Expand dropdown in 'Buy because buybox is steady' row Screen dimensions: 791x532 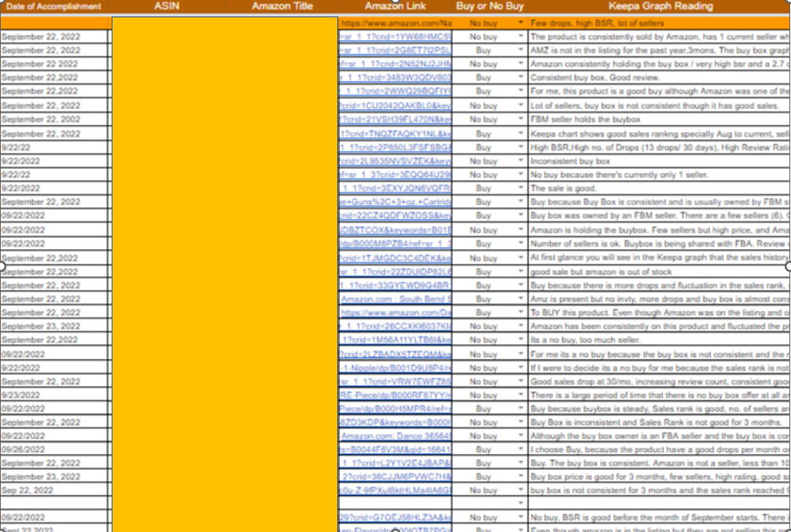[x=521, y=409]
